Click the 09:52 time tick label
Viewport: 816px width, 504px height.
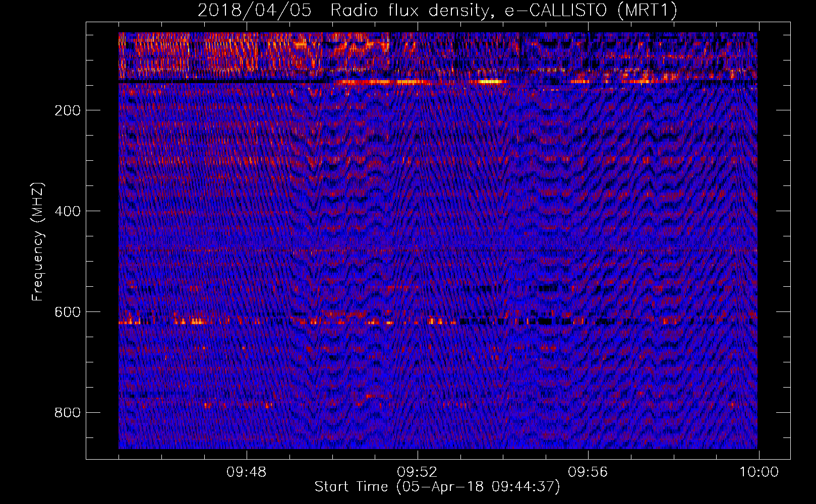(417, 472)
